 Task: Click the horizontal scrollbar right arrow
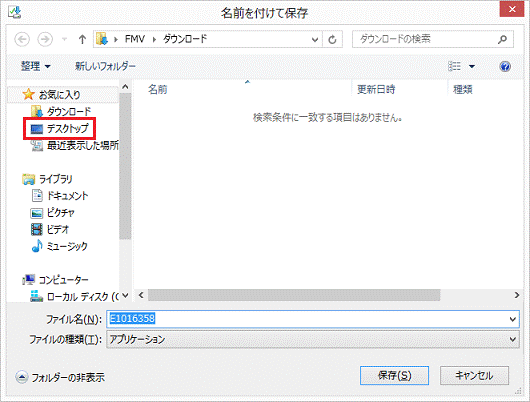517,295
